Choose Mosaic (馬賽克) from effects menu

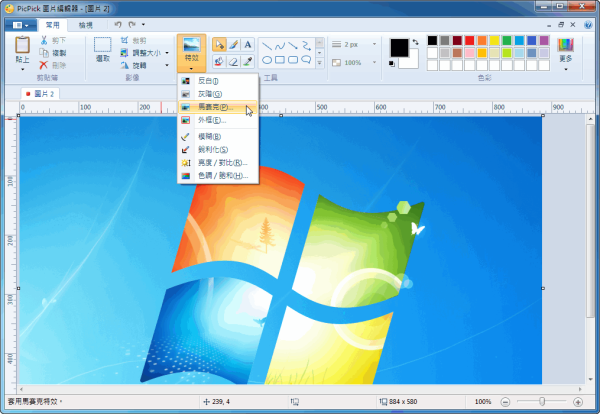tap(218, 107)
